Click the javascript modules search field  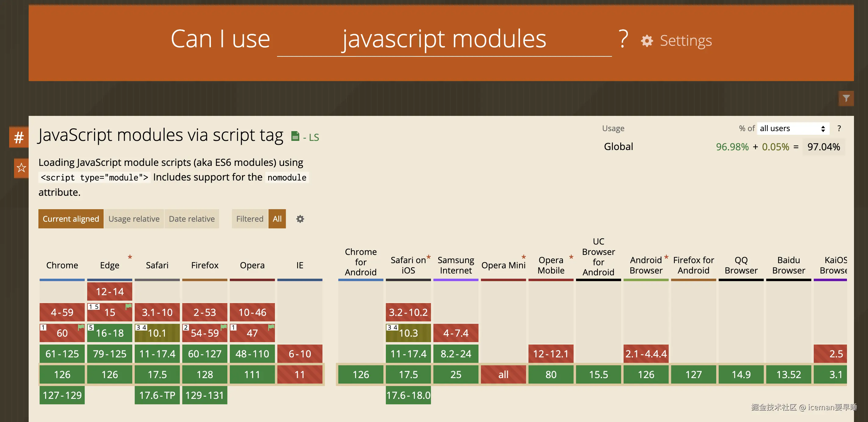(444, 39)
